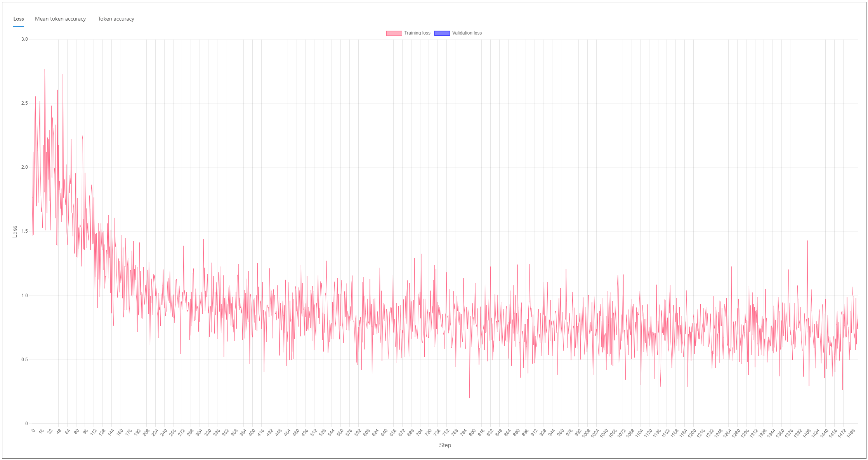Click the vertical Loss axis title
Image resolution: width=868 pixels, height=460 pixels.
tap(15, 231)
